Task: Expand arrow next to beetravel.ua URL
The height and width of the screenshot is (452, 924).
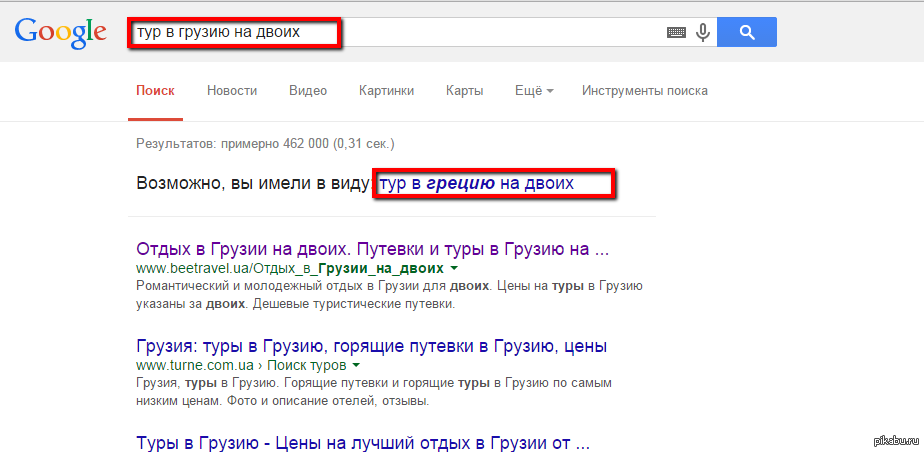Action: [455, 269]
